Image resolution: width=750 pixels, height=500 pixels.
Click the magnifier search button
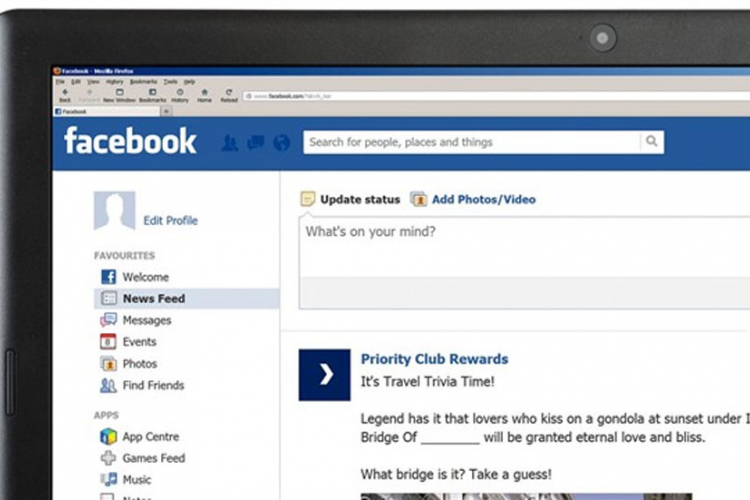pyautogui.click(x=651, y=141)
